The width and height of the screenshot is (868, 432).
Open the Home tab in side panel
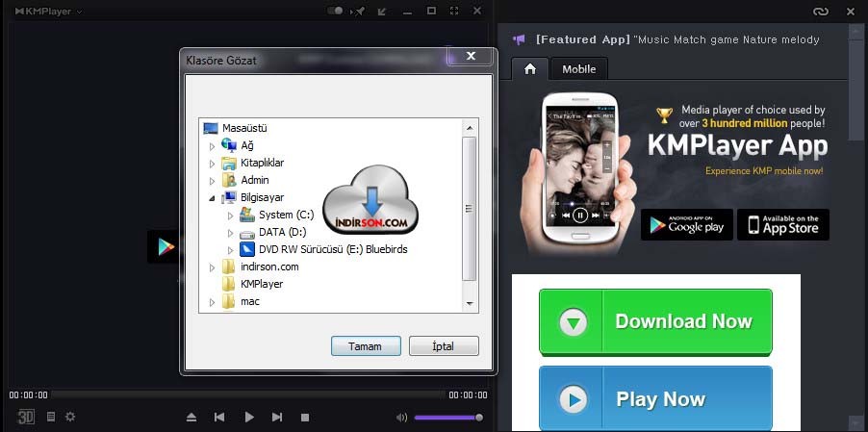(x=530, y=69)
